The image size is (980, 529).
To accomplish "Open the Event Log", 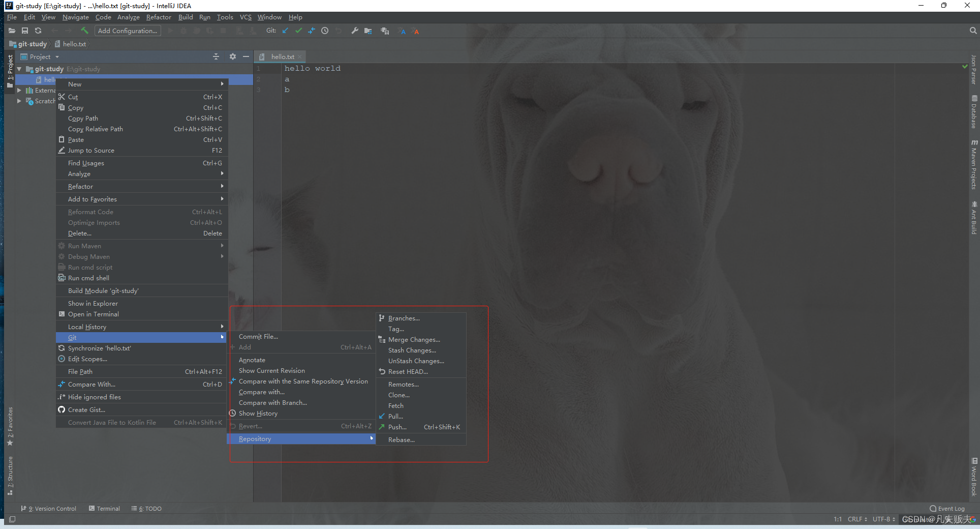I will (947, 509).
